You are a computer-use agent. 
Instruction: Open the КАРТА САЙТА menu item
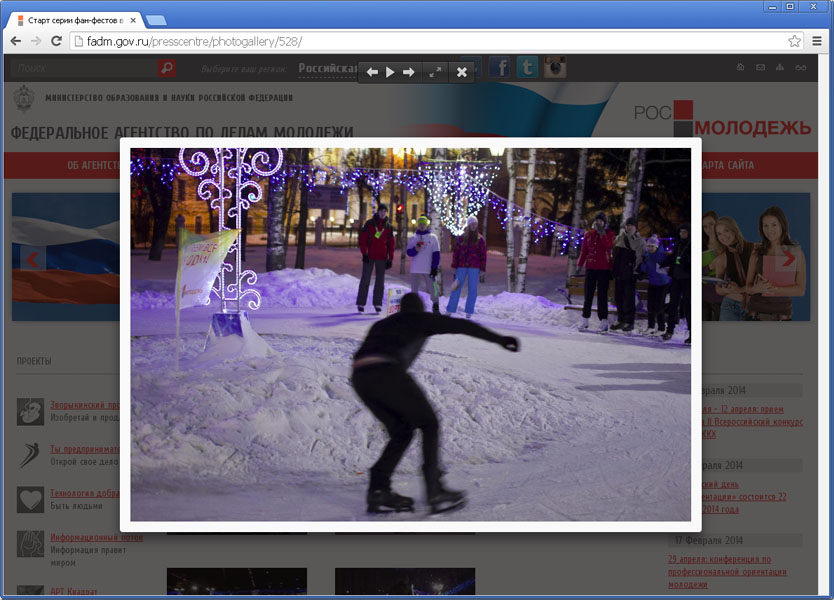(x=728, y=165)
